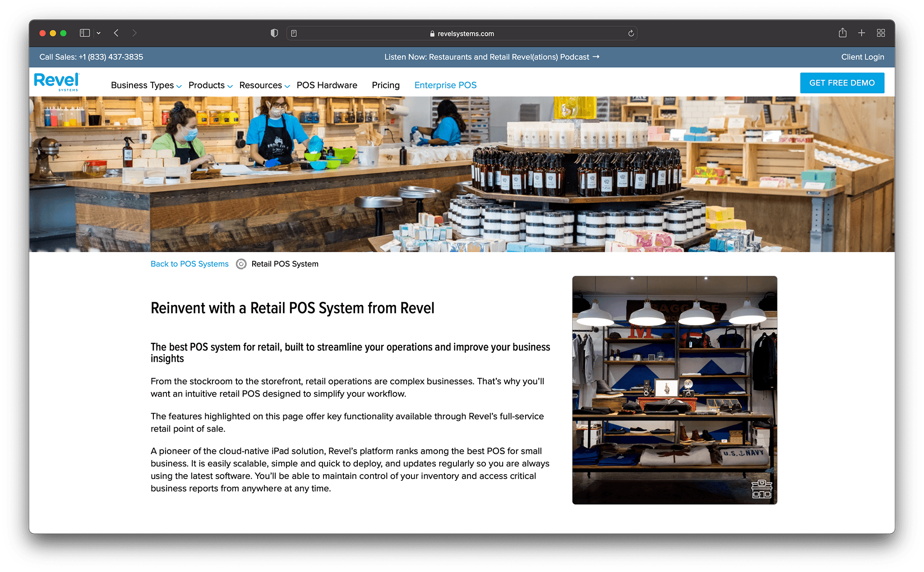Click the reader view icon in the address bar
This screenshot has width=924, height=572.
[x=294, y=33]
